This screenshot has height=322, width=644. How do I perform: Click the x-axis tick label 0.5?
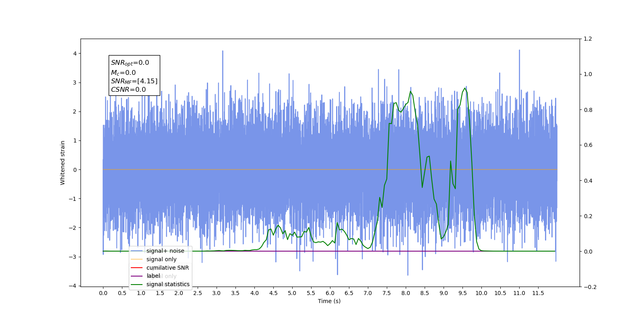tap(122, 293)
